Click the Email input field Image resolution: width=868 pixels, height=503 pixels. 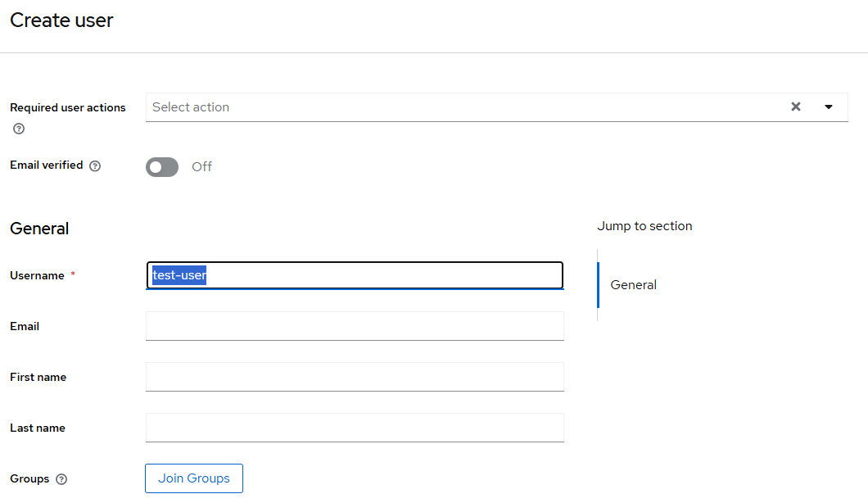tap(355, 326)
